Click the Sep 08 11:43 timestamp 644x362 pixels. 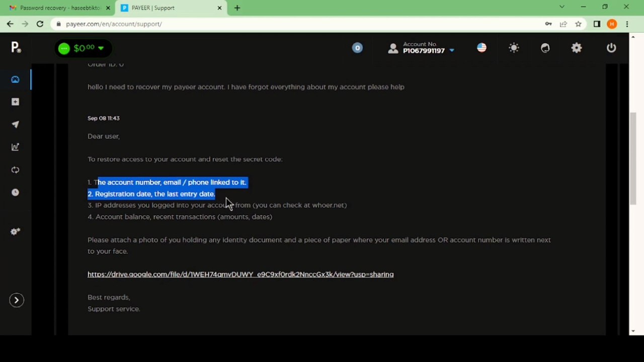click(x=104, y=118)
